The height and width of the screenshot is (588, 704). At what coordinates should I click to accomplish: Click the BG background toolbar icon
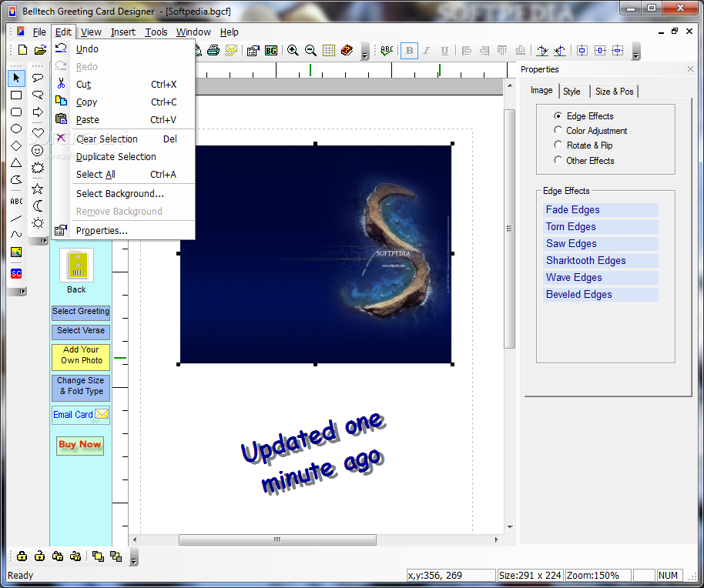click(x=270, y=50)
